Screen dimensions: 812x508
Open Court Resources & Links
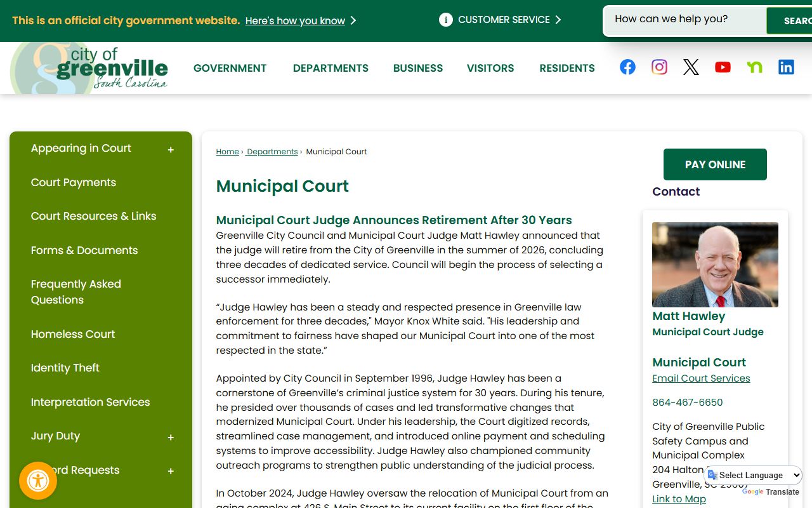click(94, 216)
